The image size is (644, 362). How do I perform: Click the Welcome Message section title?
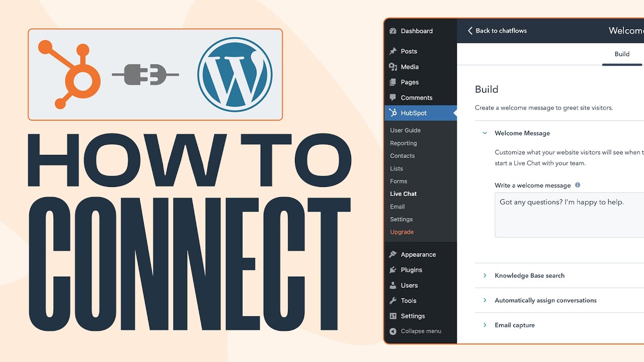click(x=522, y=133)
